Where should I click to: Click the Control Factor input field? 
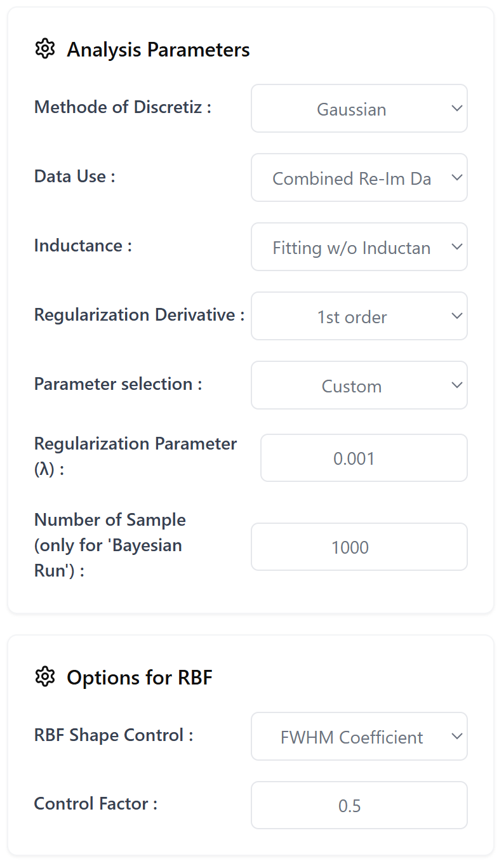click(359, 805)
